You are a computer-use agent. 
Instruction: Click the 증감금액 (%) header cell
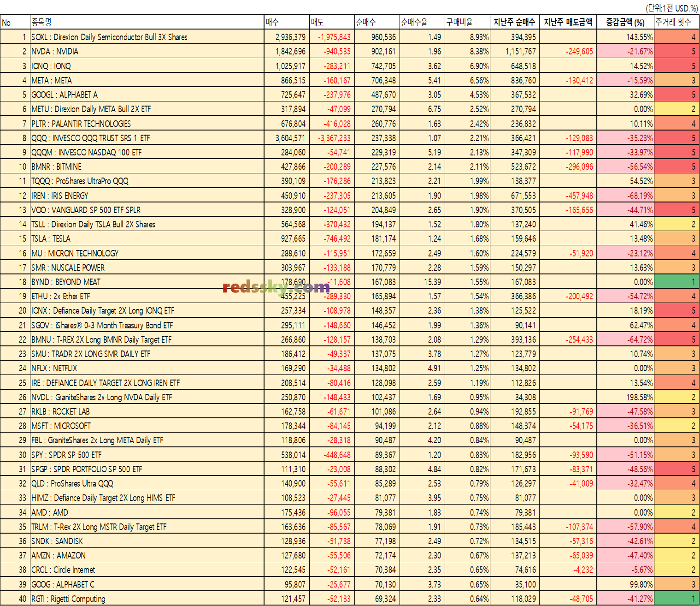coord(625,22)
